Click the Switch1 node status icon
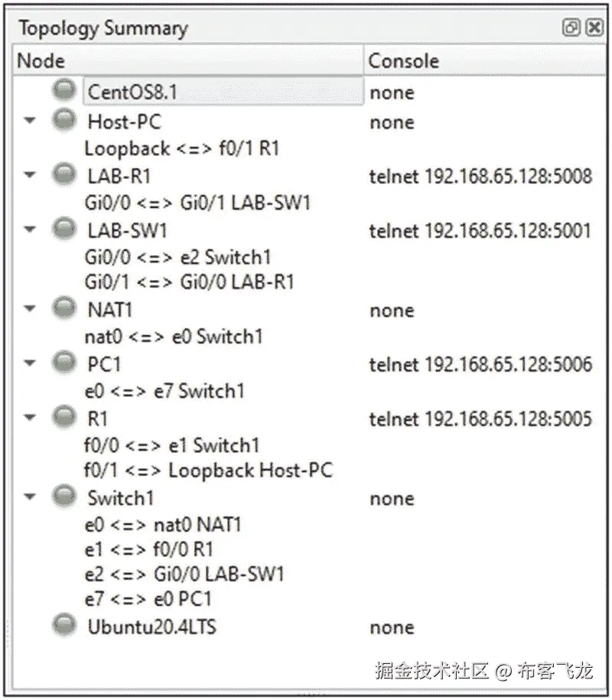This screenshot has width=612, height=700. coord(63,496)
